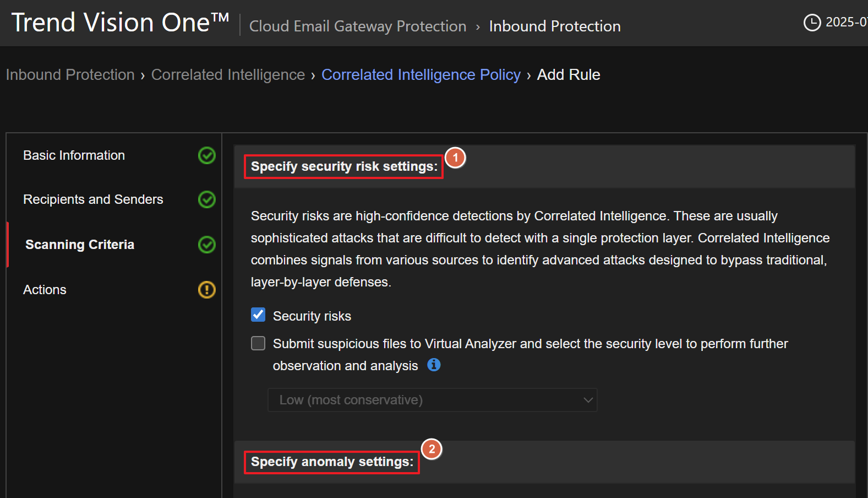Enable Submit suspicious files to Virtual Analyzer
The width and height of the screenshot is (868, 498).
point(258,344)
